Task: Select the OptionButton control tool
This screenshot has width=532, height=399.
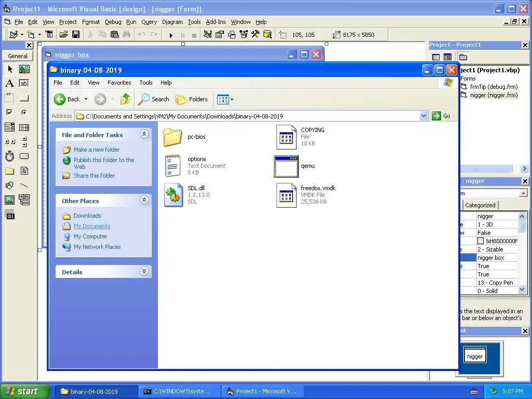Action: pos(24,112)
